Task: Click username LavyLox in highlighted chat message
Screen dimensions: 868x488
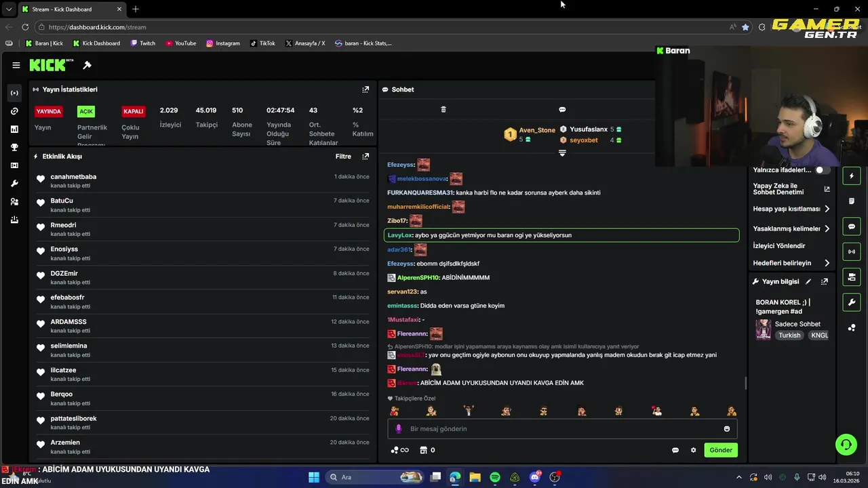Action: (x=399, y=235)
